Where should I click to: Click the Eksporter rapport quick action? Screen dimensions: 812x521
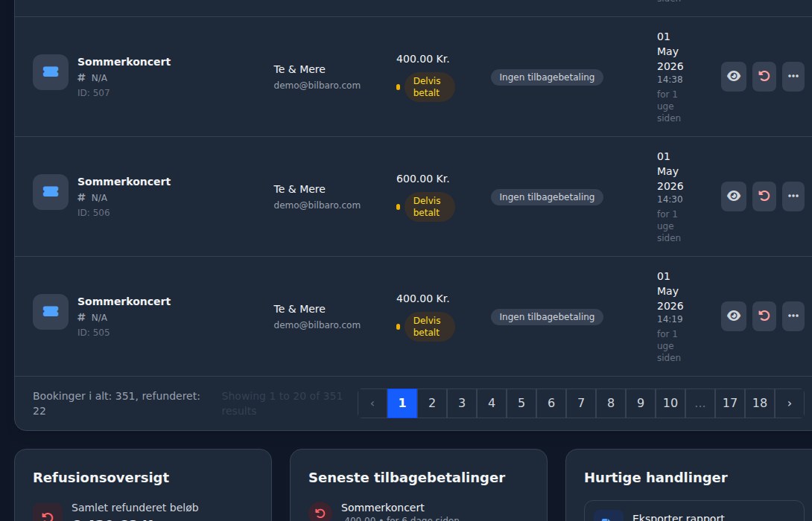tap(694, 511)
